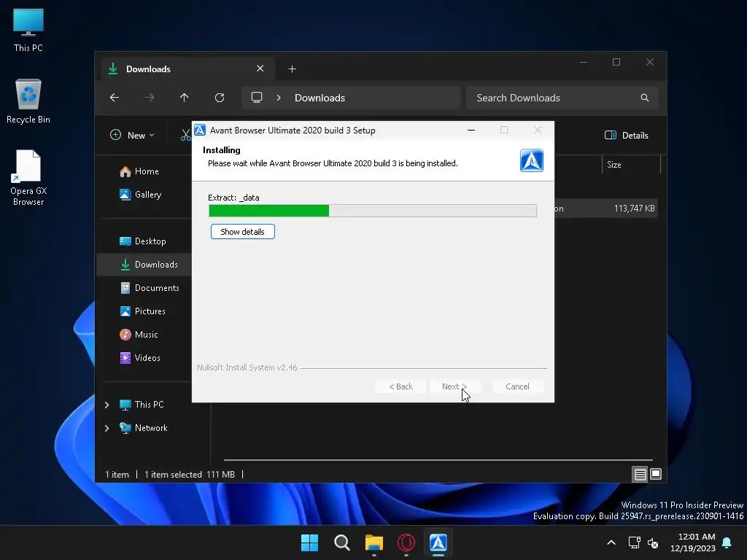Open the clock and date flyout

coord(693,542)
